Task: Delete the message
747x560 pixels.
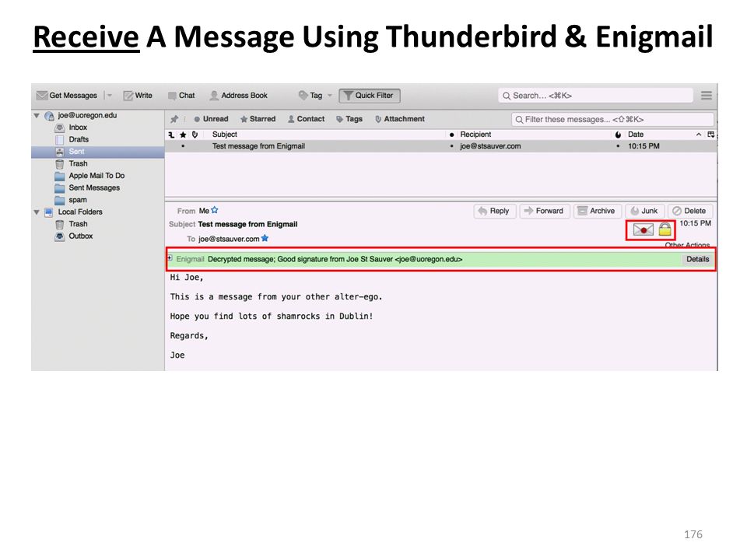Action: 690,211
